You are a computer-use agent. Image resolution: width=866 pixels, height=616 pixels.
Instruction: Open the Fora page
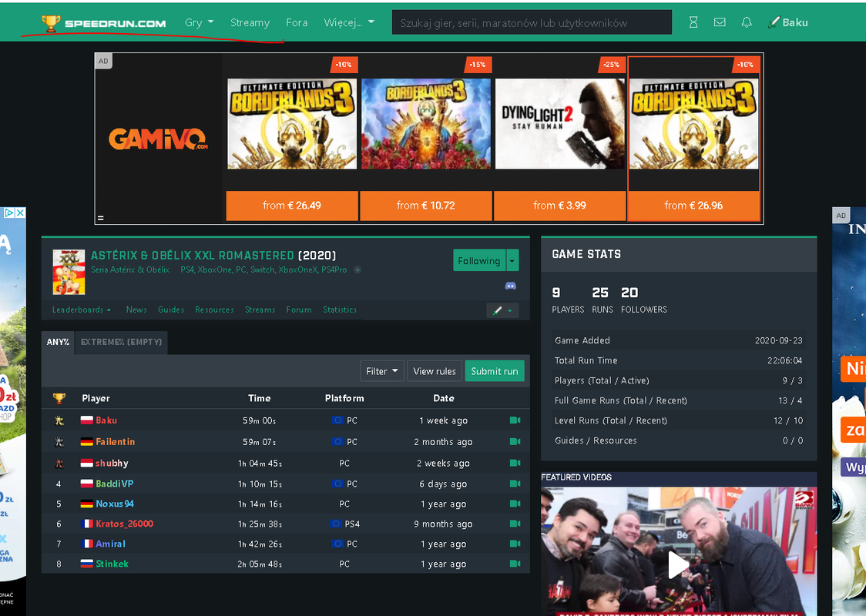coord(297,22)
